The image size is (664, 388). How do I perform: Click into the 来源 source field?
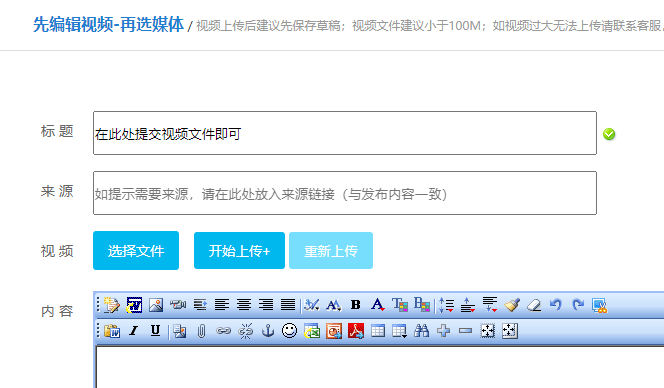pyautogui.click(x=345, y=193)
